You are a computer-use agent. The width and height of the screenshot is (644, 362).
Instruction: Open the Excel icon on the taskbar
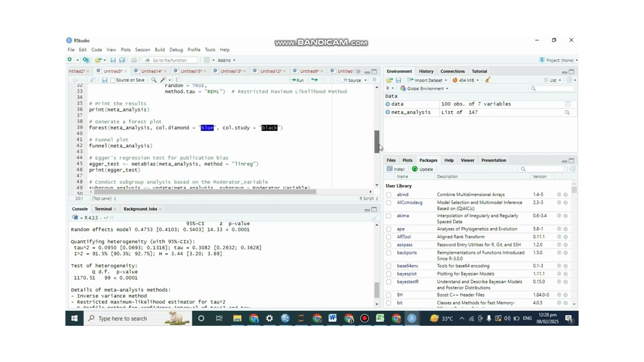(x=380, y=318)
